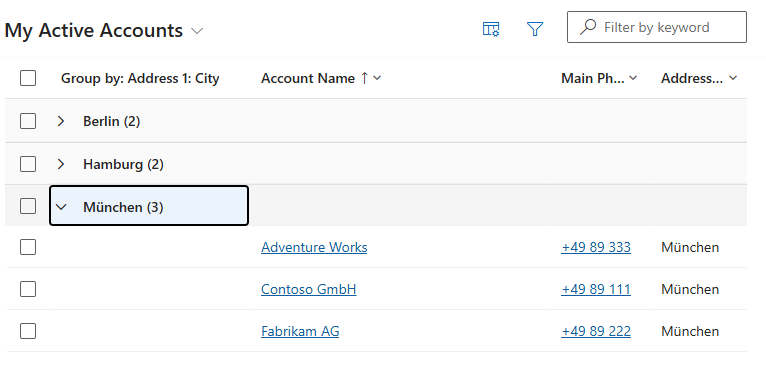
Task: Open the My Active Accounts view selector chevron
Action: coord(197,31)
